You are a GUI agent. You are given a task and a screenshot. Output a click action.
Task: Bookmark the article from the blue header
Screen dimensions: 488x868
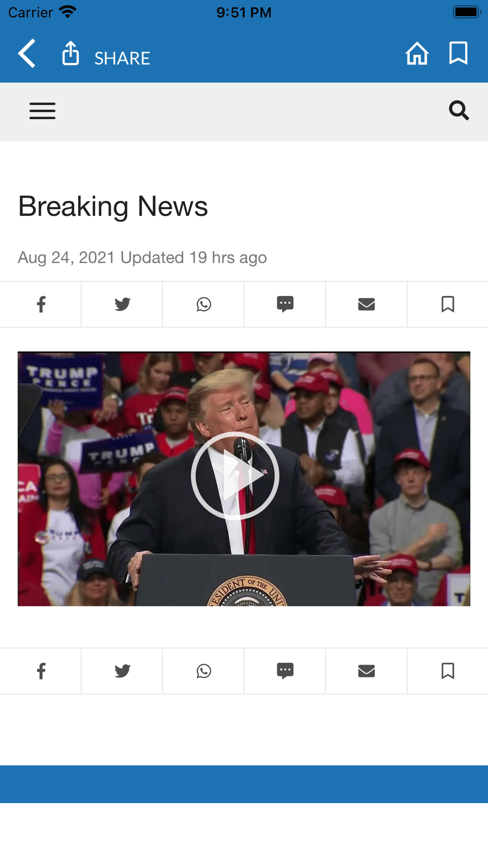pos(458,53)
